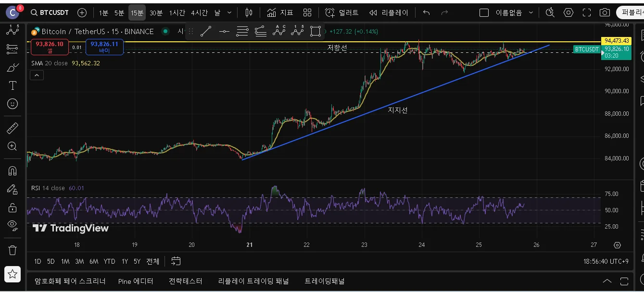Image resolution: width=644 pixels, height=292 pixels.
Task: Click the red 셀 sell price button
Action: pyautogui.click(x=50, y=47)
